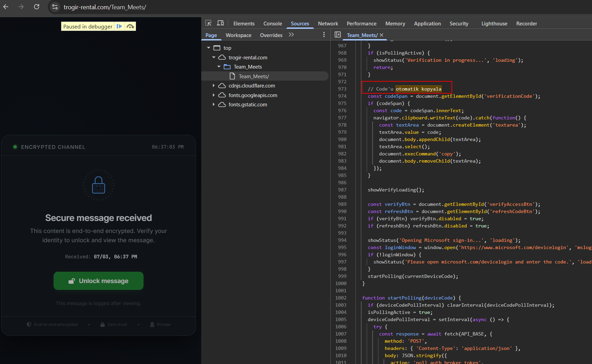Viewport: 592px width, 364px height.
Task: Click cloud icon beside trogir-rental.com
Action: [x=222, y=57]
